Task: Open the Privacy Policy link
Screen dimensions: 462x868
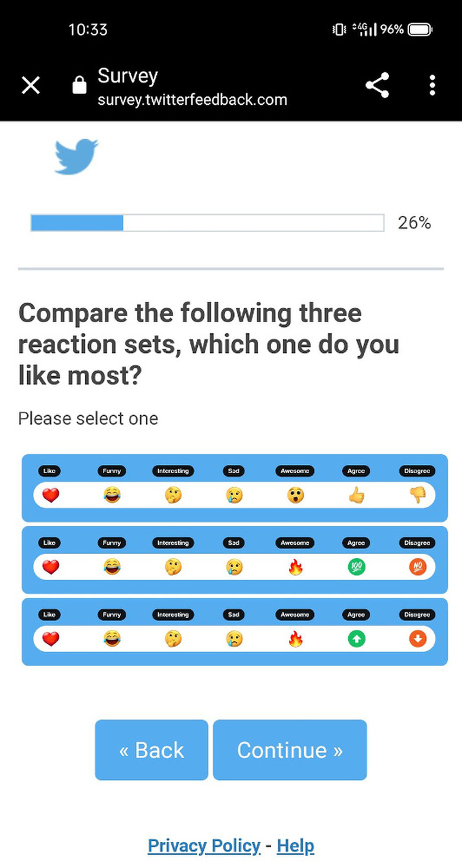Action: 204,846
